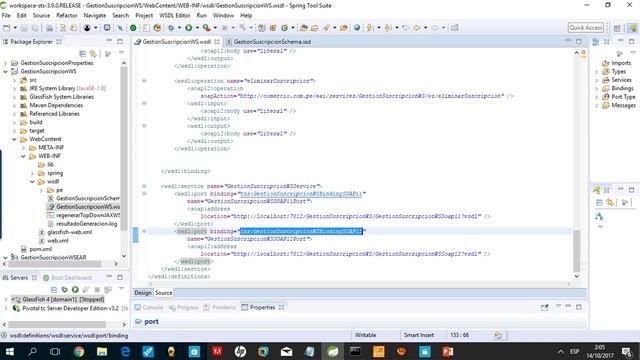Switch to the Design tab of WSDL editor
640x360 pixels.
(x=143, y=293)
